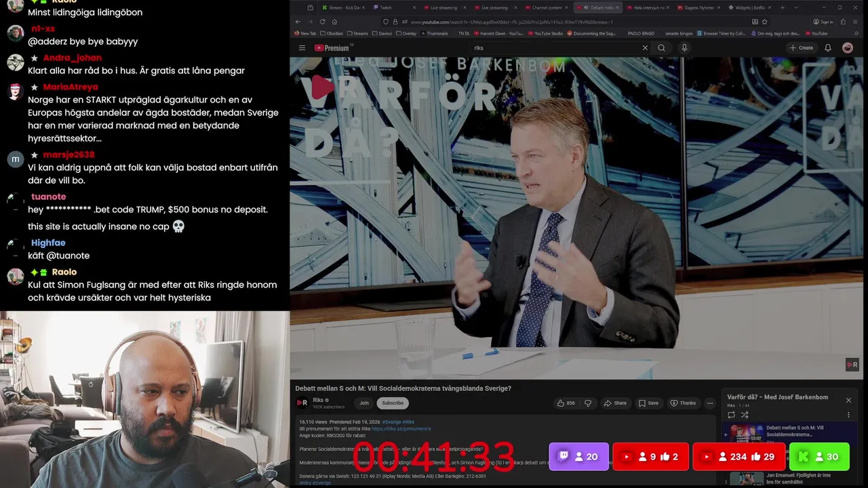Image resolution: width=868 pixels, height=488 pixels.
Task: Open the Overlay bookmarks folder
Action: [x=406, y=33]
